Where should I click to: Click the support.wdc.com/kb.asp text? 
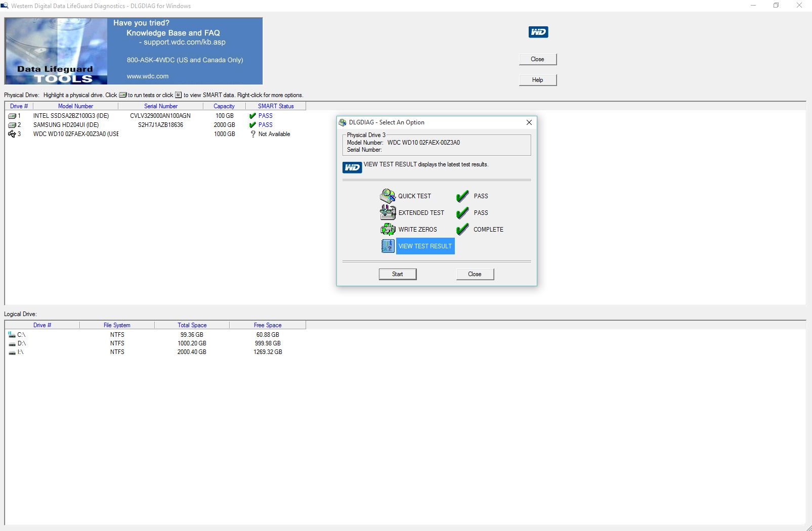point(184,42)
